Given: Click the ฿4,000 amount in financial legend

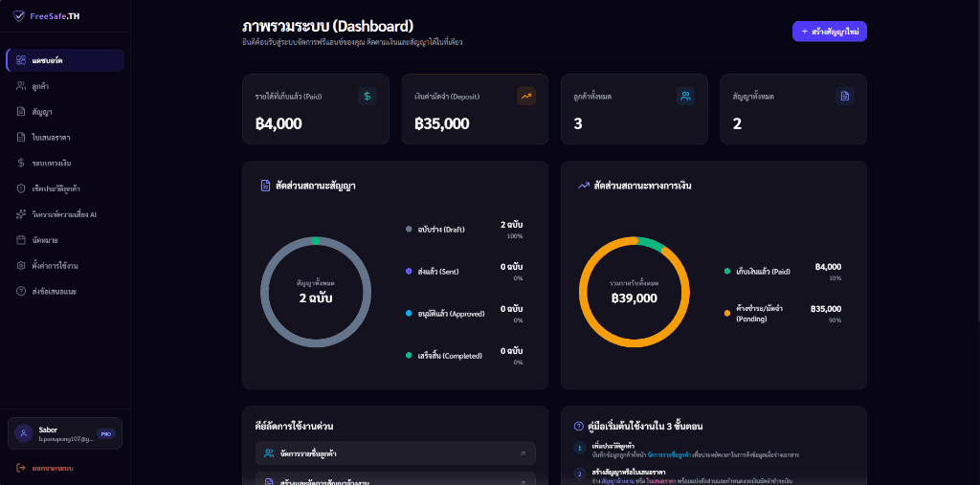Looking at the screenshot, I should click(828, 267).
